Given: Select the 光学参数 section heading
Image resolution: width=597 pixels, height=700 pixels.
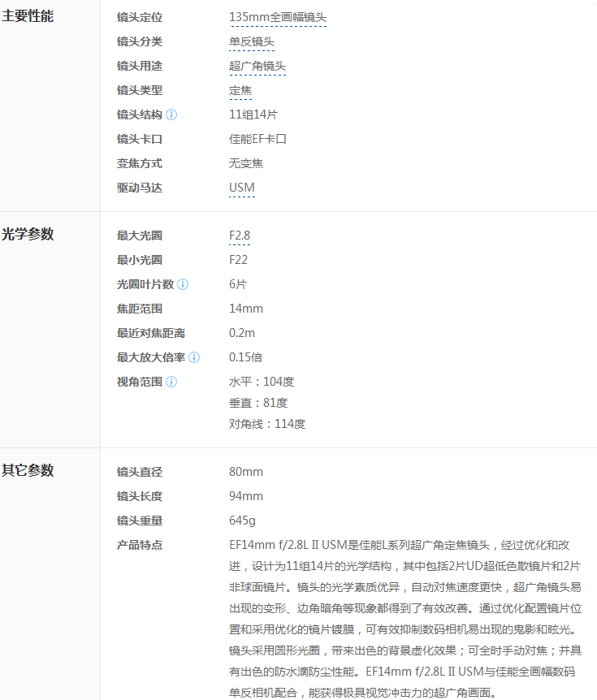Looking at the screenshot, I should coord(28,234).
